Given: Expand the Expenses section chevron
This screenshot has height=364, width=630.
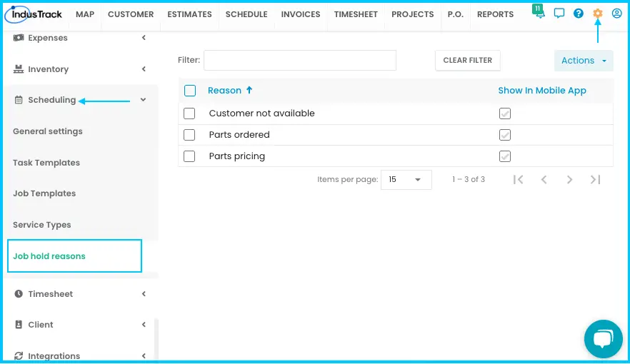Looking at the screenshot, I should tap(144, 38).
